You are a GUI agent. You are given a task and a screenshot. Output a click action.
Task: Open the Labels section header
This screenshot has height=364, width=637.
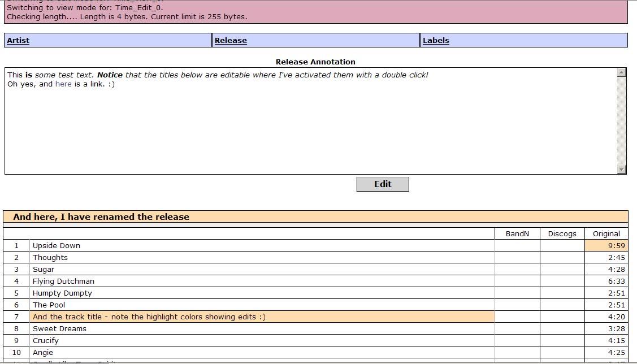436,40
